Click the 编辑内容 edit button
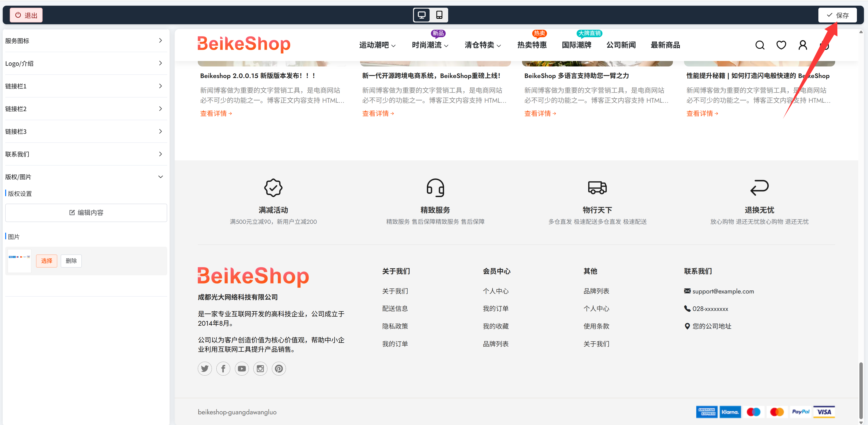Viewport: 868px width, 425px height. [x=86, y=212]
